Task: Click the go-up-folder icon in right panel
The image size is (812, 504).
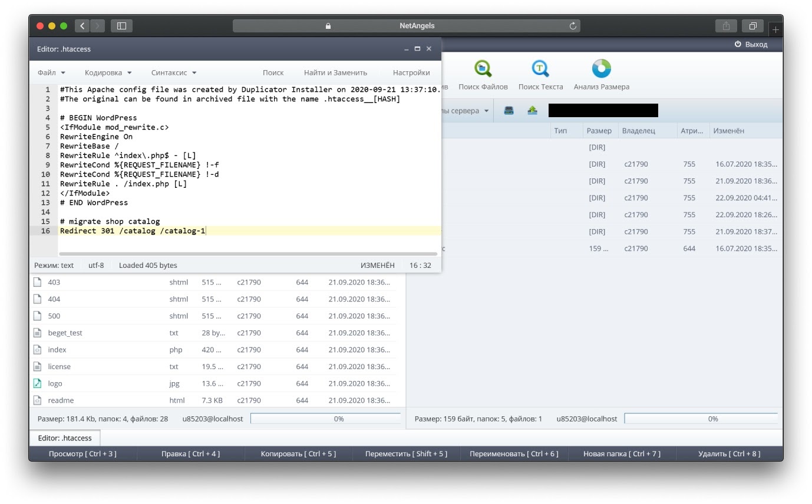Action: pyautogui.click(x=532, y=111)
